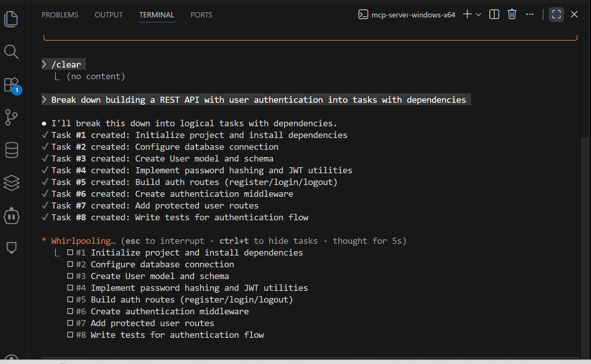The image size is (591, 364).
Task: Open Extensions view with update badge
Action: 12,85
